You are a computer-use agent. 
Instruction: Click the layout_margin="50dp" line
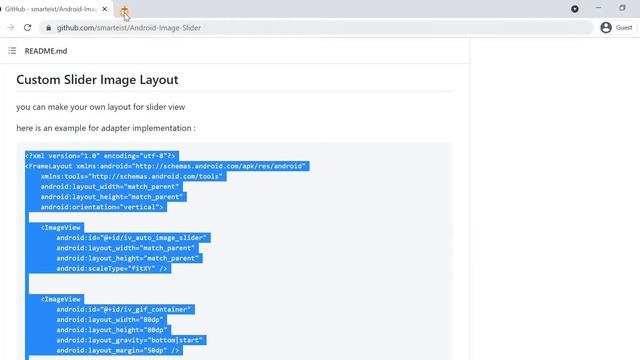[x=119, y=350]
